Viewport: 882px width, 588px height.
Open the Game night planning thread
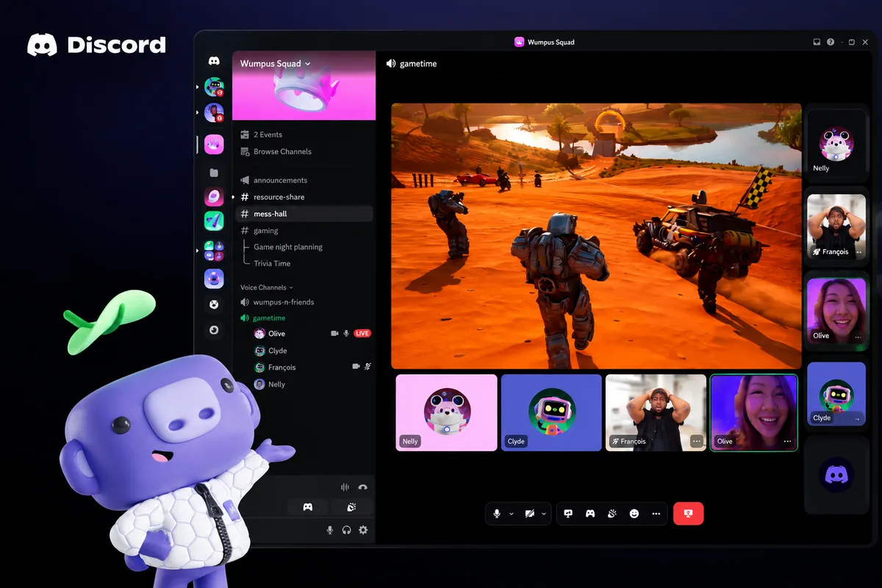[288, 247]
